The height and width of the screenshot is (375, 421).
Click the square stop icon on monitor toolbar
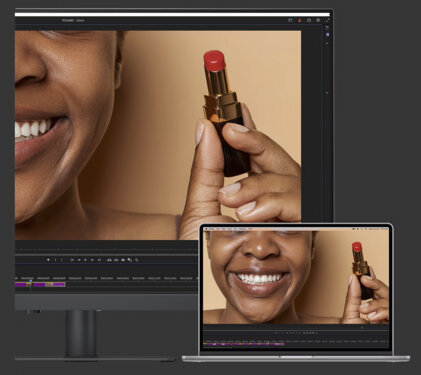[x=48, y=260]
